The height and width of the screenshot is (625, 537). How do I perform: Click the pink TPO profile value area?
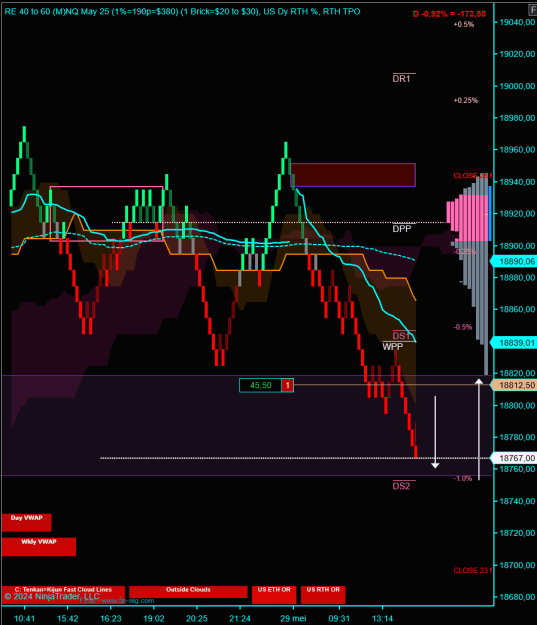coord(469,218)
